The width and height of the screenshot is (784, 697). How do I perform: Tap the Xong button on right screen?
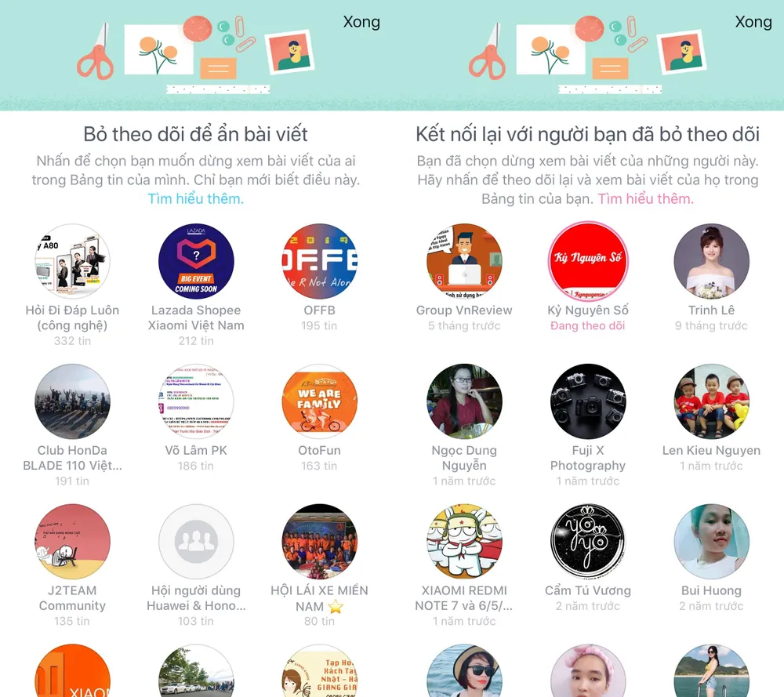tap(753, 22)
